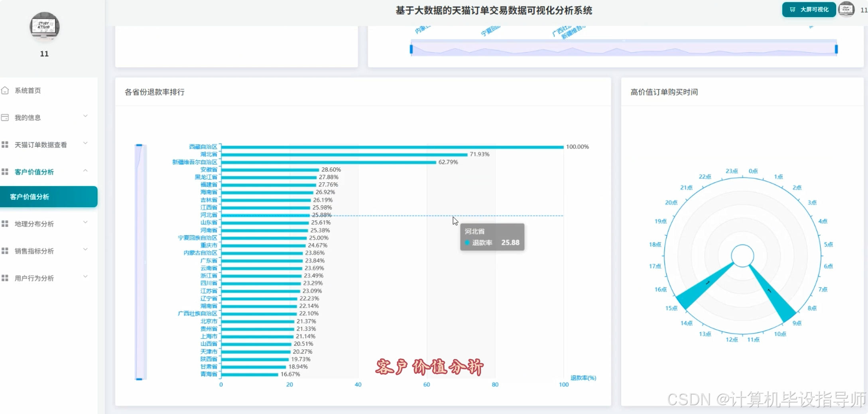Click the user avatar in top-right header
Viewport: 868px width, 414px height.
[846, 10]
